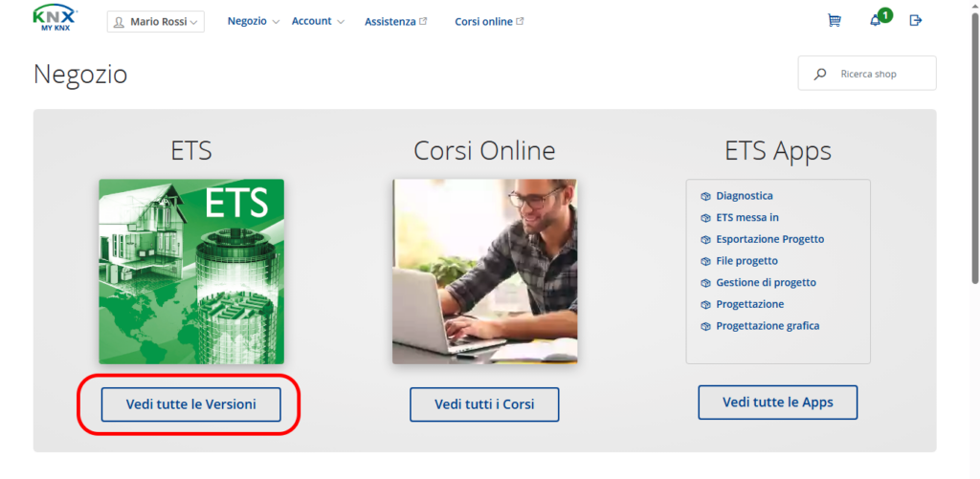The image size is (980, 479).
Task: Click the external-link icon beside Assistenza
Action: 423,21
